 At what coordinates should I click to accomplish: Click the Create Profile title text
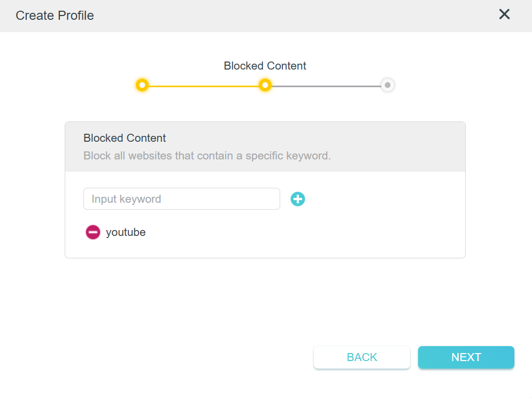(55, 16)
